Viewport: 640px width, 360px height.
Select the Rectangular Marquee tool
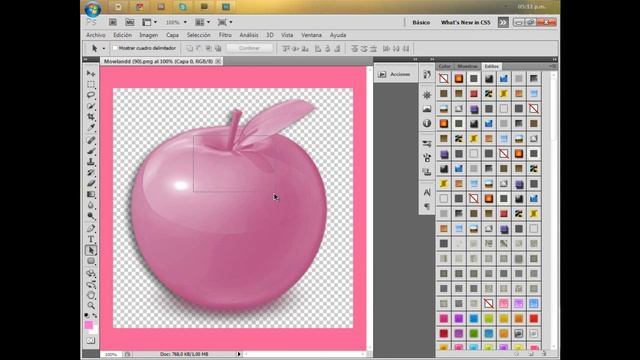(x=91, y=84)
